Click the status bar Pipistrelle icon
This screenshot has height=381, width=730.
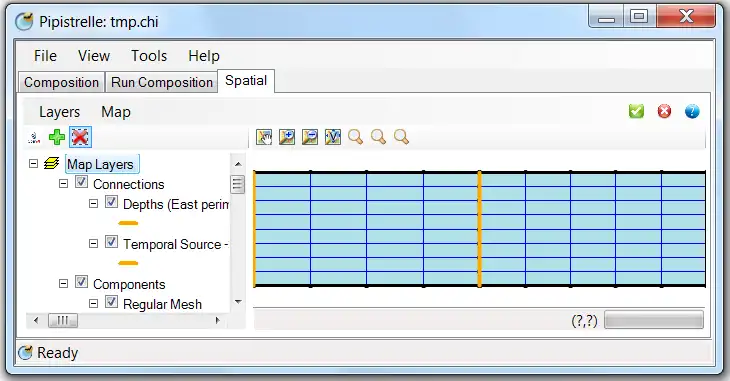(x=25, y=353)
